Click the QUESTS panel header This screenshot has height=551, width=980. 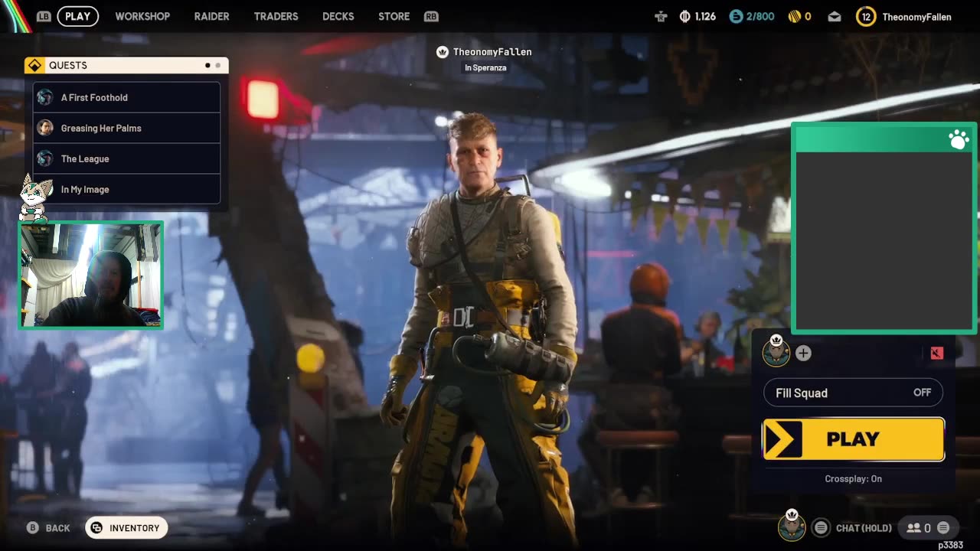click(126, 66)
